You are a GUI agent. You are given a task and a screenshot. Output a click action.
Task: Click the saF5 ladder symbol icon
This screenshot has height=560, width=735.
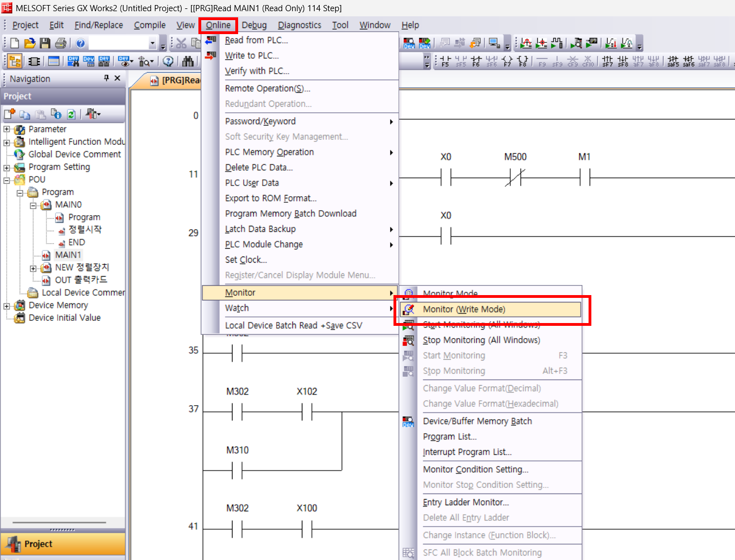point(673,61)
